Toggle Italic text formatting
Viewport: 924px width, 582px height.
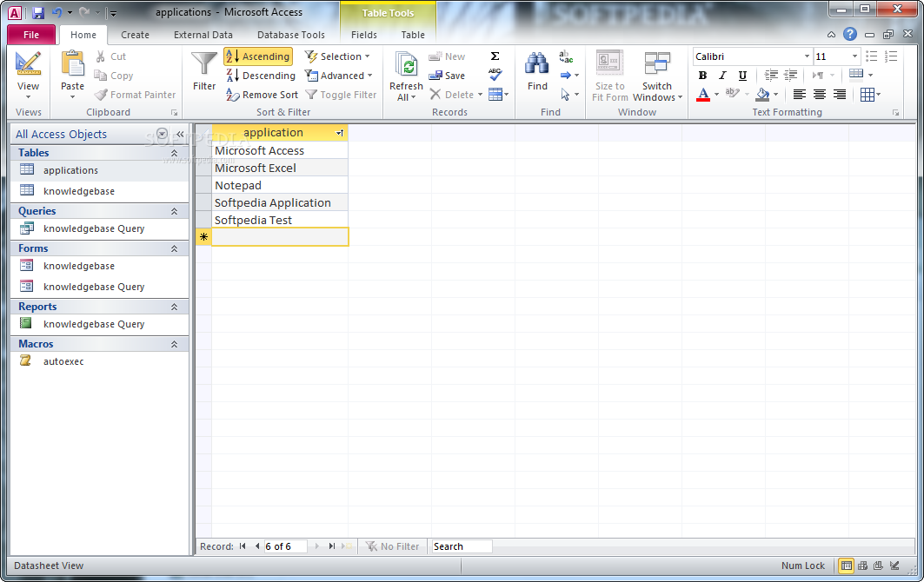click(x=722, y=75)
